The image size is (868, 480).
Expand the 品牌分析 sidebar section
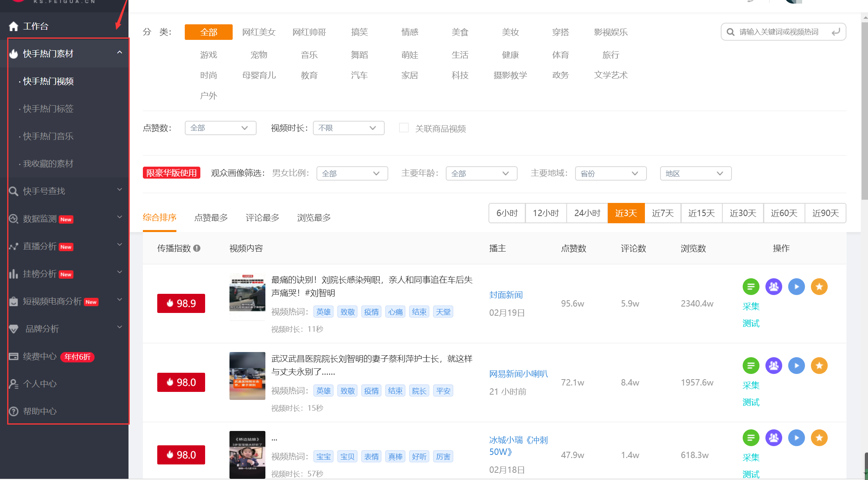tap(120, 327)
